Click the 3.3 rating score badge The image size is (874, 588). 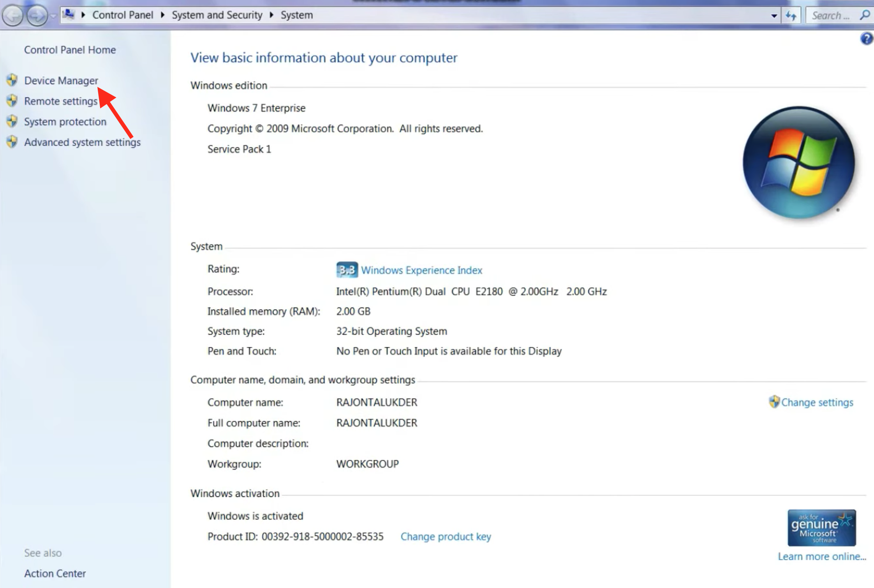(347, 270)
